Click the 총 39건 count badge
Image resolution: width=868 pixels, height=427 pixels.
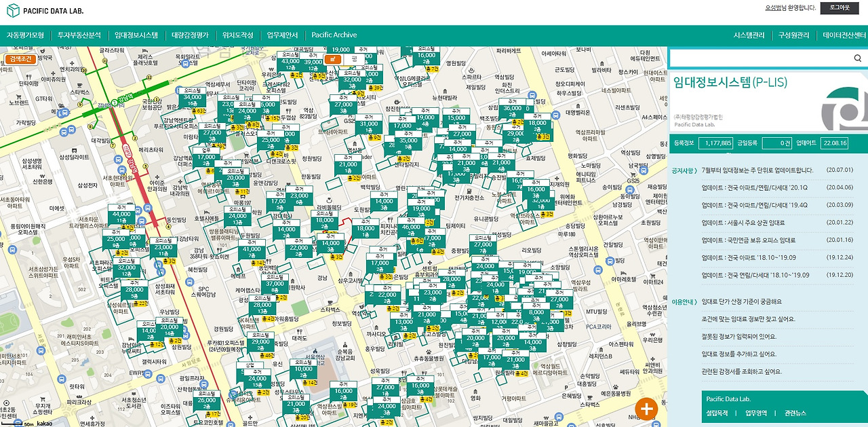[376, 88]
